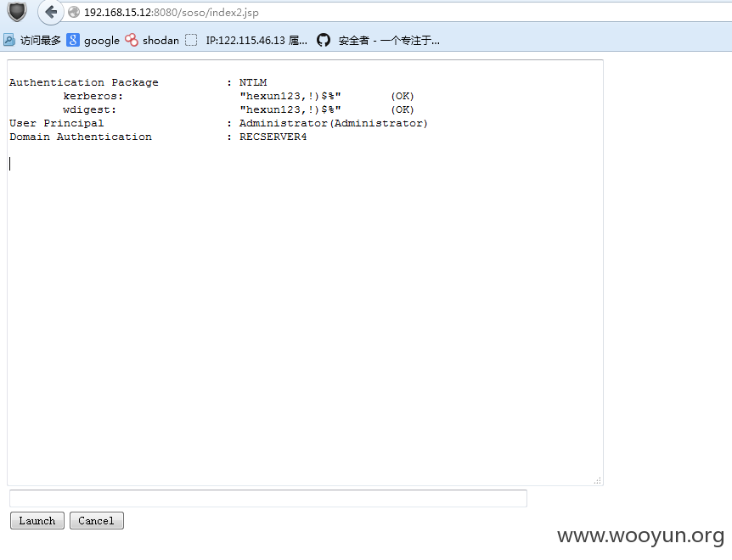Click the Cancel button
This screenshot has height=560, width=732.
click(96, 520)
